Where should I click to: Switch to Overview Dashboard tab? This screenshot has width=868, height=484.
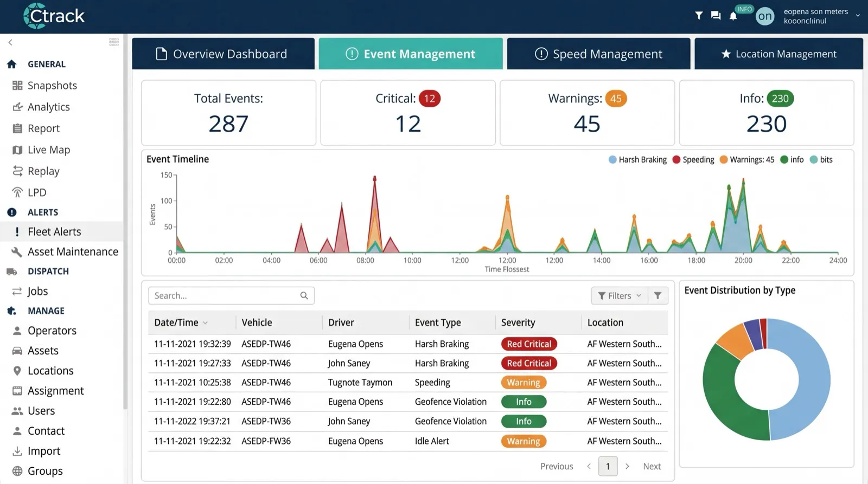[223, 54]
